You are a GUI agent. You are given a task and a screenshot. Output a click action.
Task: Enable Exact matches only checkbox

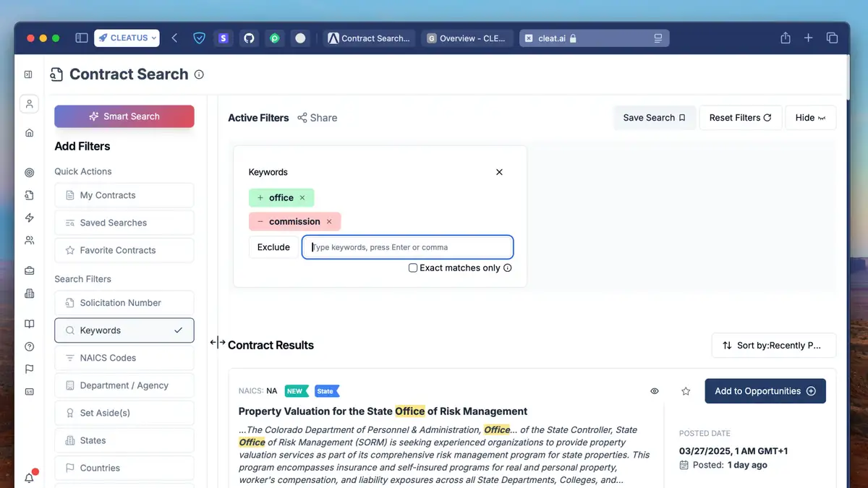(413, 267)
